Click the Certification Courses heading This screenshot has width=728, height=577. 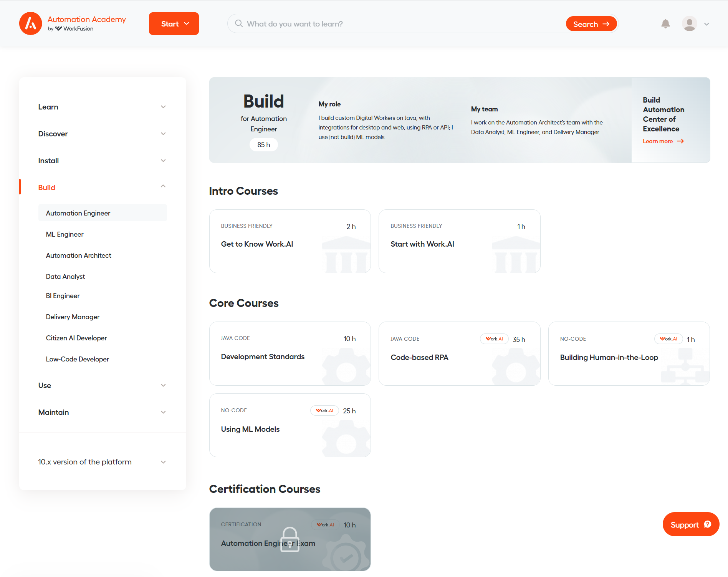(x=265, y=489)
